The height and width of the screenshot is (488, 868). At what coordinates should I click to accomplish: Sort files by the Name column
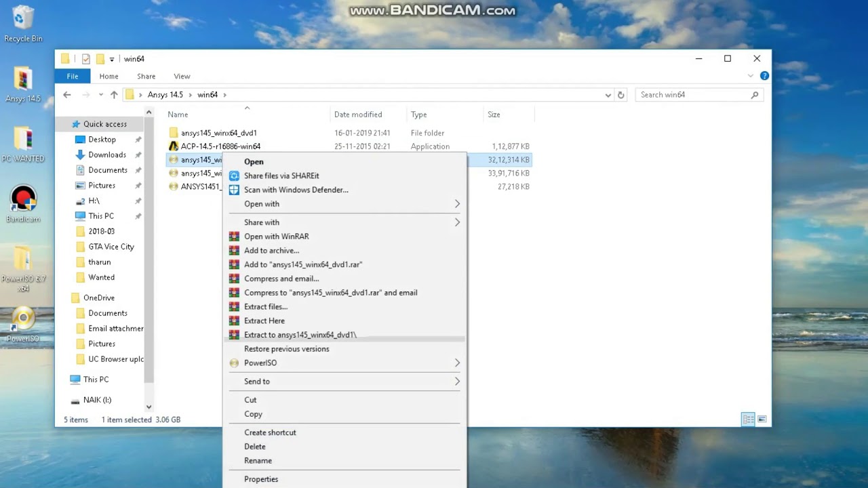click(178, 115)
